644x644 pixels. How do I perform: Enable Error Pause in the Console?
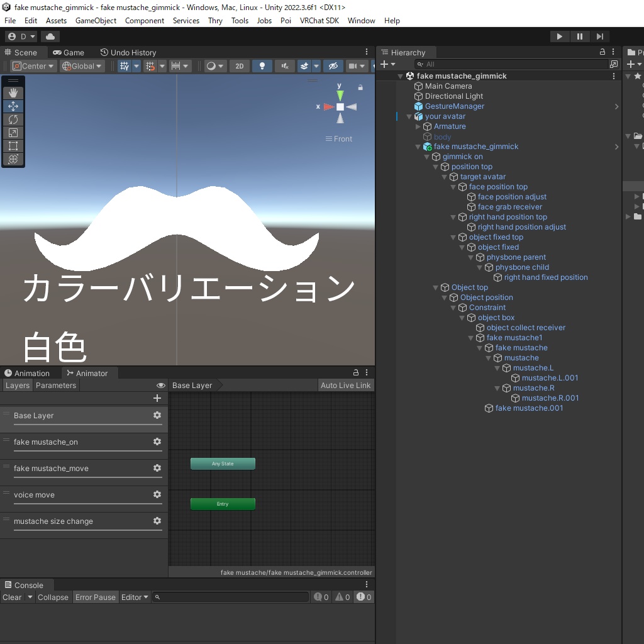(95, 597)
